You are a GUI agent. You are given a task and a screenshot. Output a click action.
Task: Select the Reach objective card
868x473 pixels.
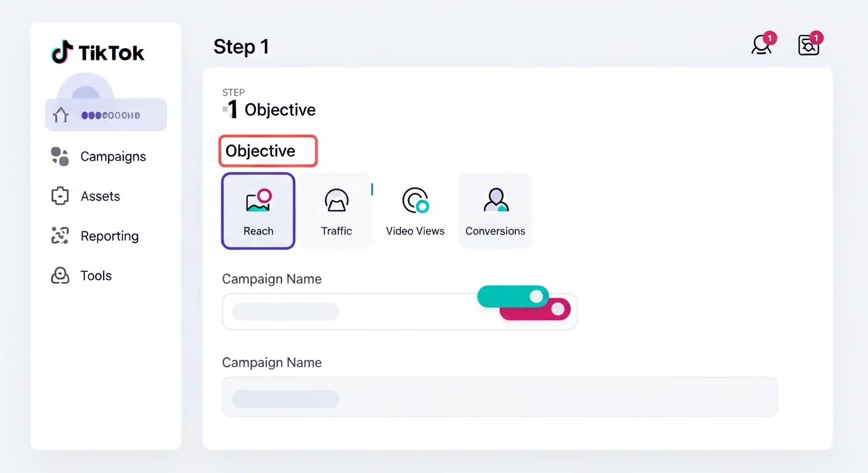(258, 211)
